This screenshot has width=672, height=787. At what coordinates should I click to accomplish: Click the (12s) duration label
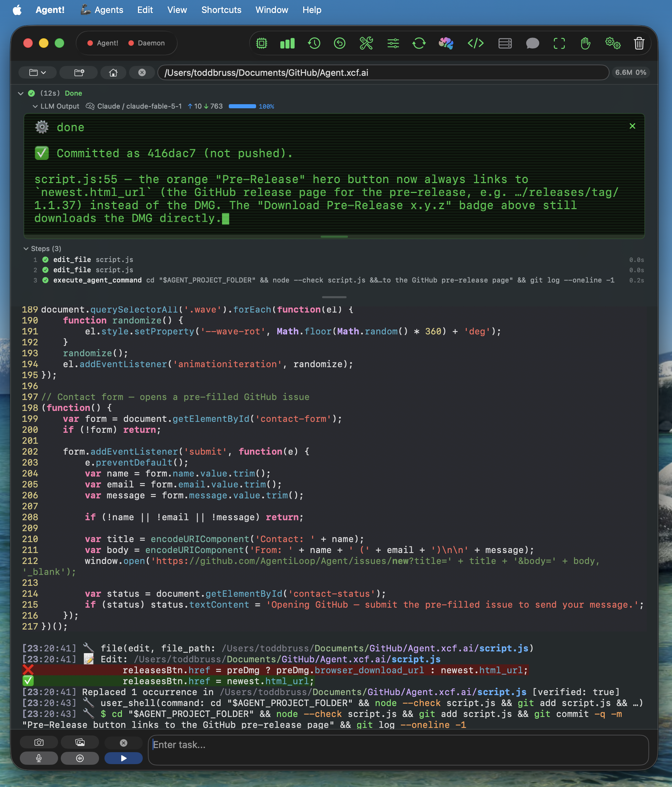[x=50, y=94]
